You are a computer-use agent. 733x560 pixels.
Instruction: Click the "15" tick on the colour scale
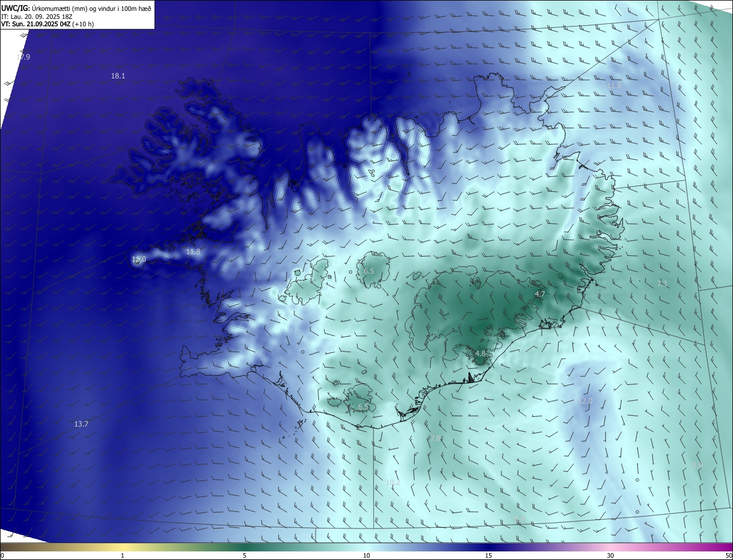(488, 555)
